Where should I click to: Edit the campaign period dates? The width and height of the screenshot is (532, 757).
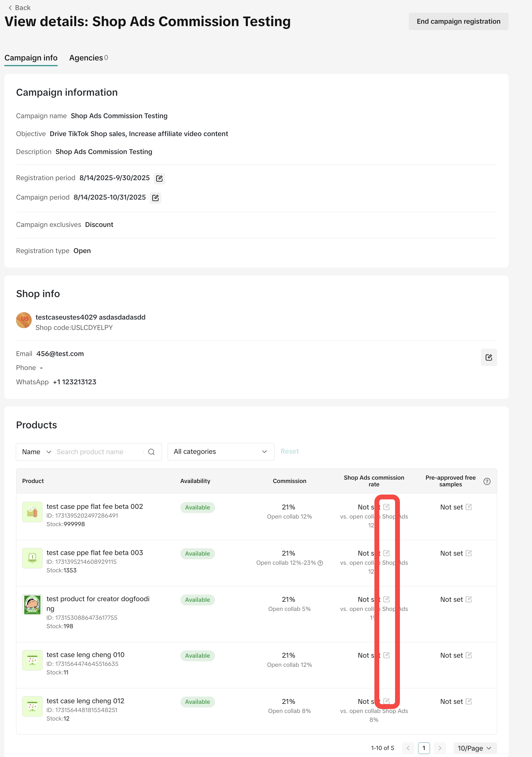point(155,198)
